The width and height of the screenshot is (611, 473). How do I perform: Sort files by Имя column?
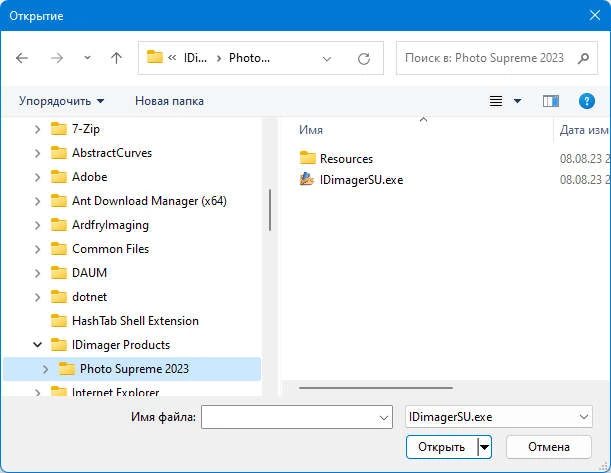pos(311,130)
